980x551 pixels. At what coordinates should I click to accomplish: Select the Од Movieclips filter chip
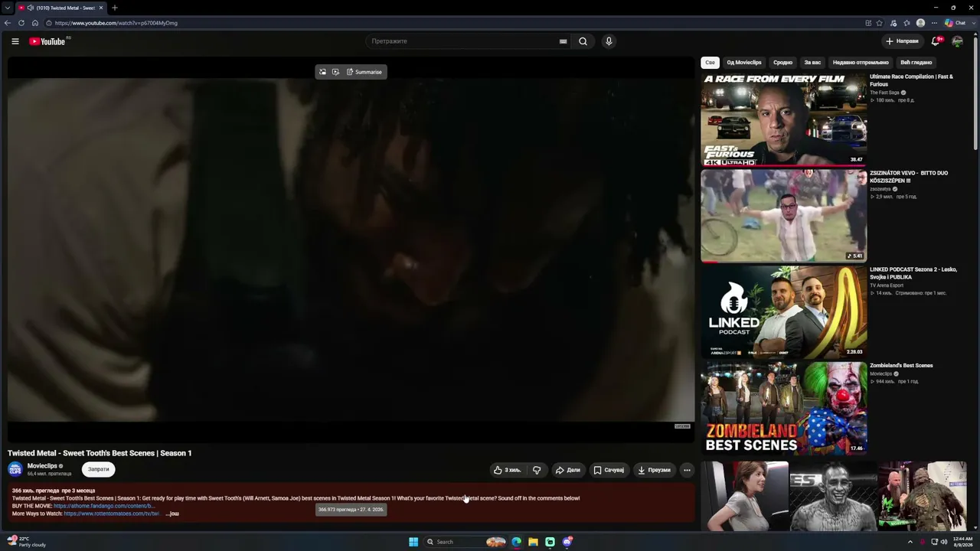click(744, 62)
